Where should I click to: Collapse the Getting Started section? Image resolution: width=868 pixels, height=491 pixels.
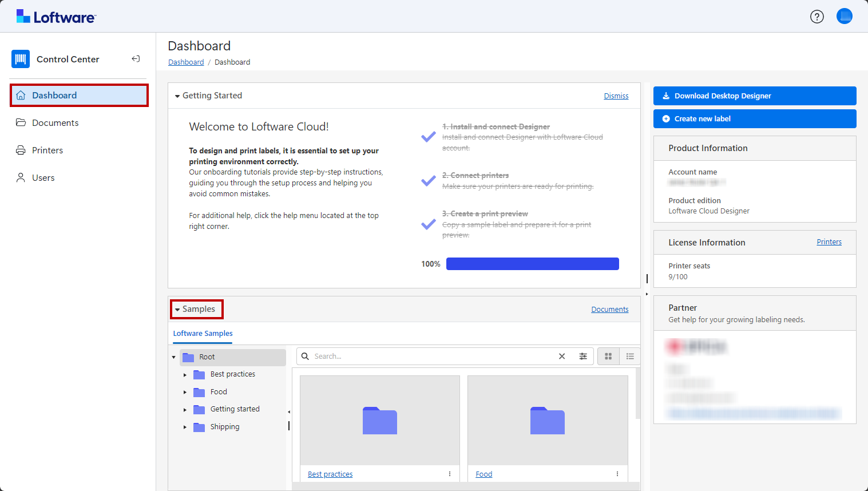[x=177, y=96]
